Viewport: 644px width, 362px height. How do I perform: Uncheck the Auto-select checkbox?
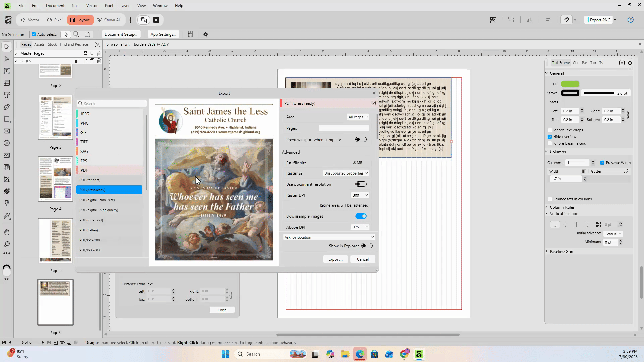tap(34, 34)
